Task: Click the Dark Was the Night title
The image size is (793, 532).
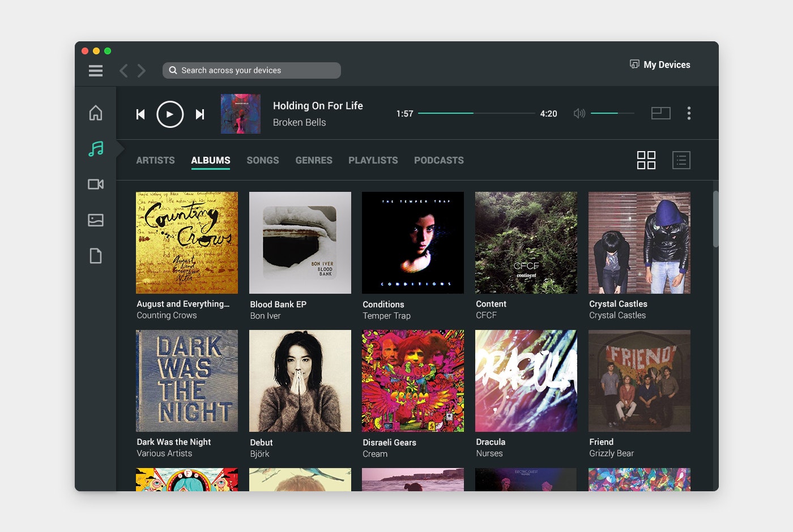Action: coord(173,442)
